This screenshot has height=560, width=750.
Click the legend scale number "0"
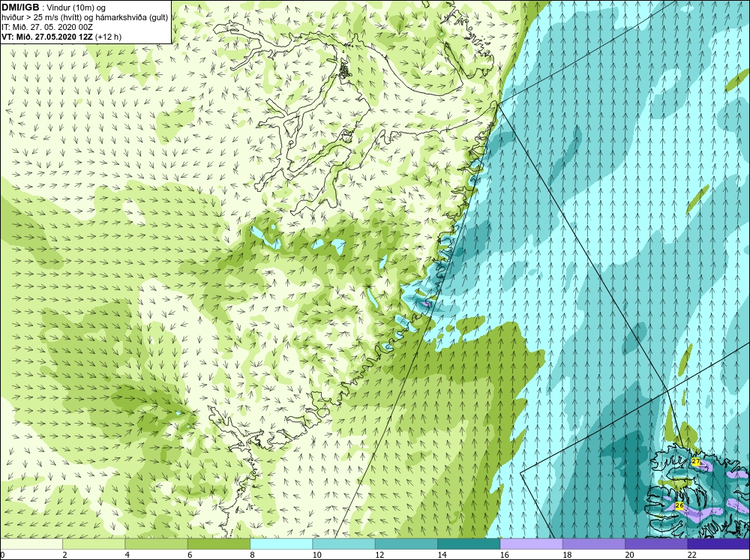point(2,555)
